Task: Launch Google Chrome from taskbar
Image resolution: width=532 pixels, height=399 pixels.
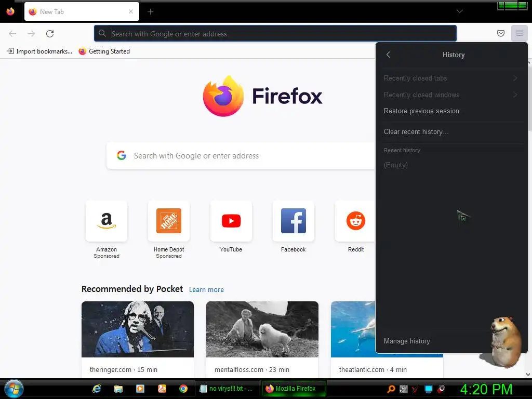Action: pyautogui.click(x=183, y=389)
